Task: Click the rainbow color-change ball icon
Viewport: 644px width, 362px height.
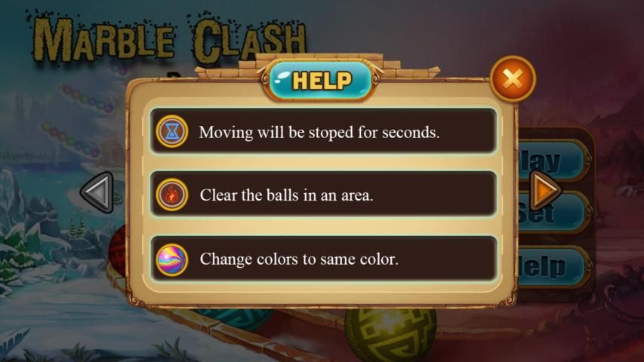Action: click(171, 259)
